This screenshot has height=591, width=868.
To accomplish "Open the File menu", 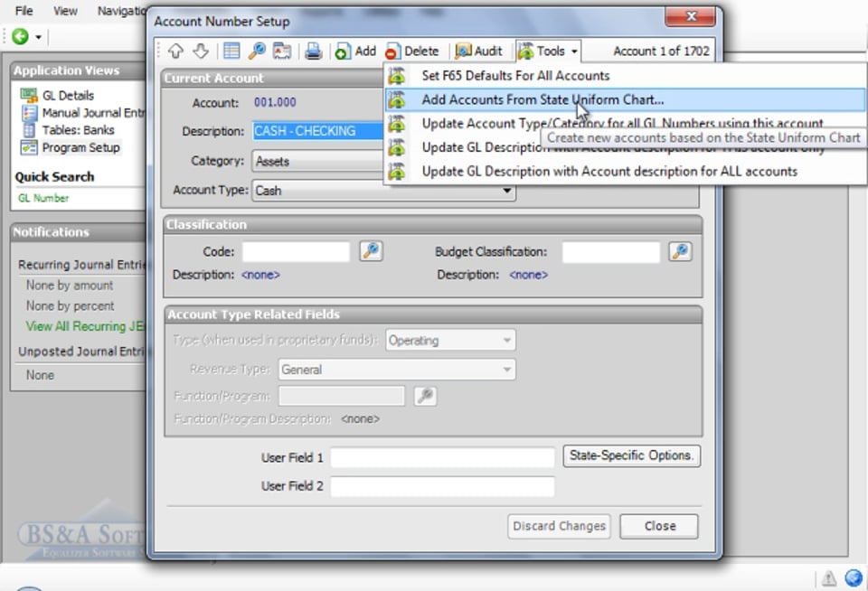I will [24, 11].
